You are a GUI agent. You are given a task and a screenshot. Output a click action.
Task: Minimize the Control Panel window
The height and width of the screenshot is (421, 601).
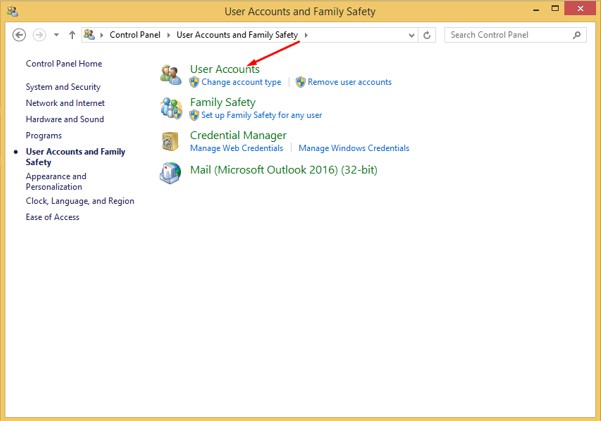point(536,10)
